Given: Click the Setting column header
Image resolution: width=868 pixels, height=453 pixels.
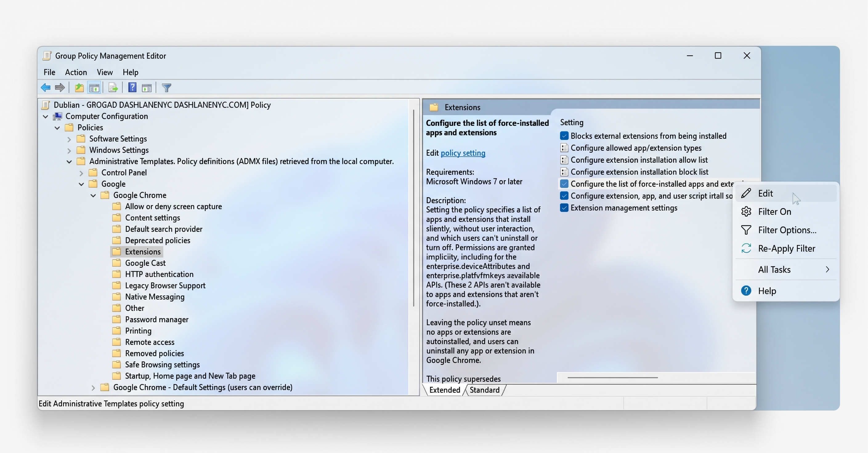Looking at the screenshot, I should (571, 122).
